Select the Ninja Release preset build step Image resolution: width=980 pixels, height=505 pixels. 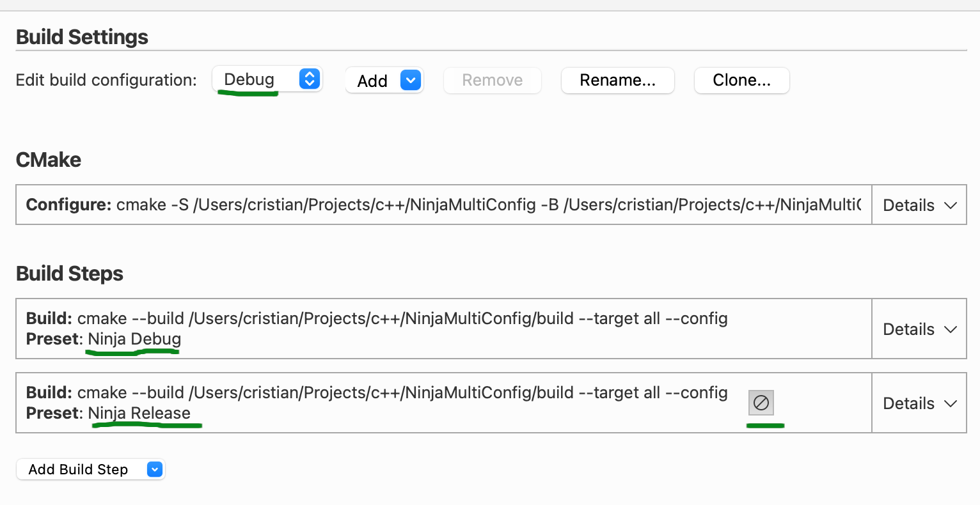point(384,403)
